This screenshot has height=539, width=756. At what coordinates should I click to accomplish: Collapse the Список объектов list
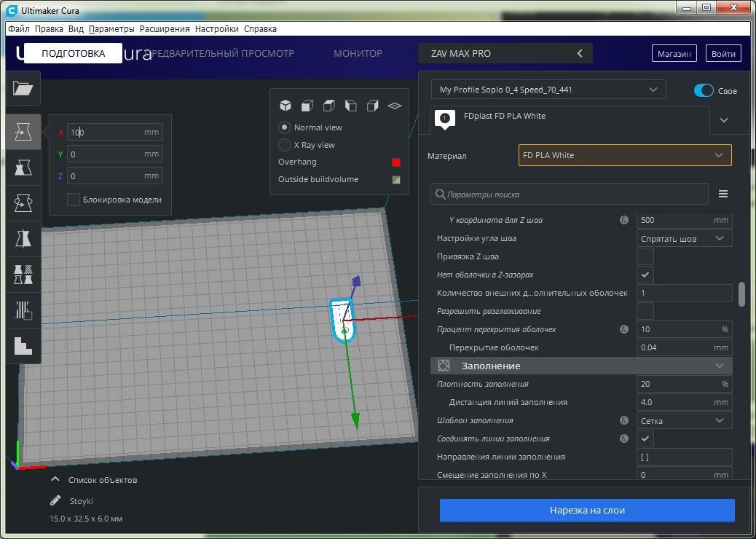55,480
